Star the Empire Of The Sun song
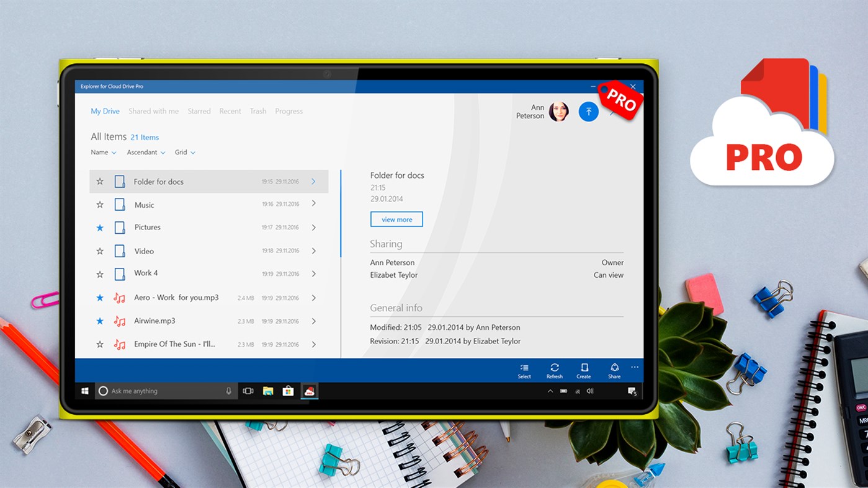The width and height of the screenshot is (868, 488). tap(99, 344)
